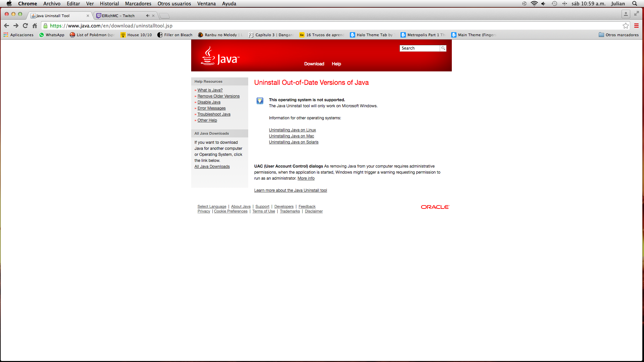644x362 pixels.
Task: Click the search magnifier button on Java site
Action: pyautogui.click(x=443, y=48)
